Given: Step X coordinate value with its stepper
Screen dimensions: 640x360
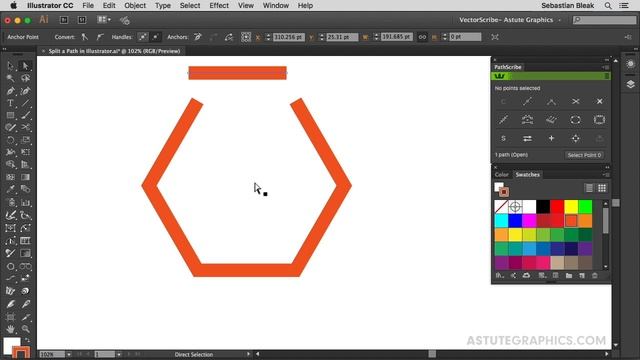Looking at the screenshot, I should [x=268, y=37].
